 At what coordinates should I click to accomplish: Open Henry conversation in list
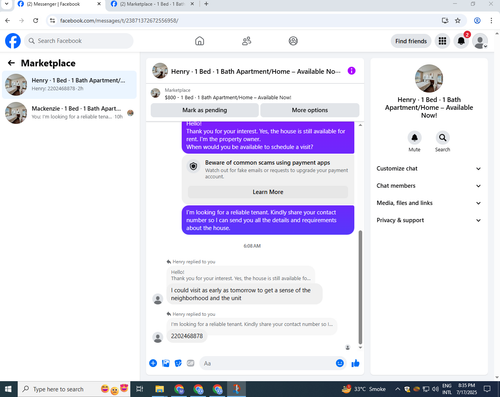pos(69,85)
